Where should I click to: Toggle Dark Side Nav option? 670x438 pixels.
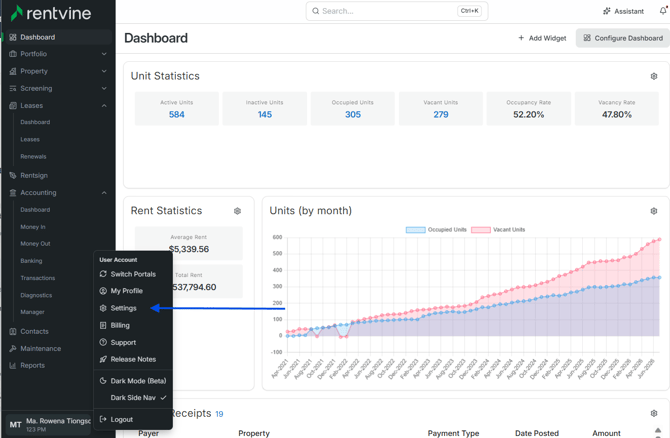pyautogui.click(x=133, y=397)
